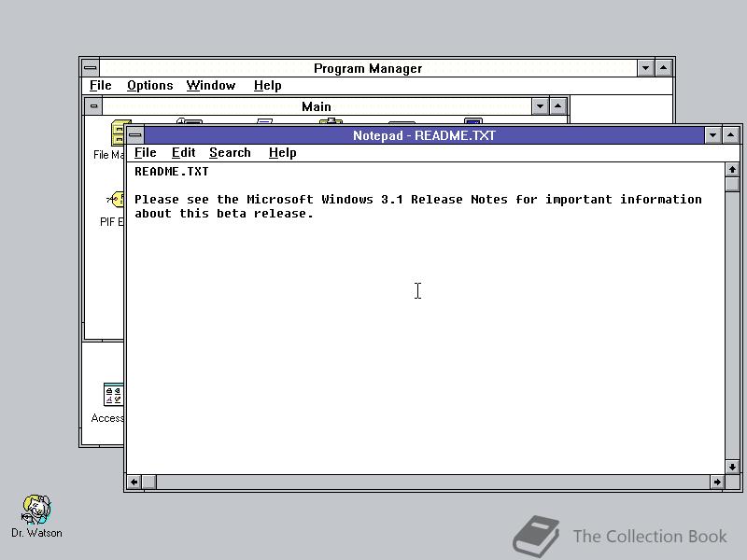The height and width of the screenshot is (560, 747).
Task: Maximize the Notepad window
Action: click(731, 135)
